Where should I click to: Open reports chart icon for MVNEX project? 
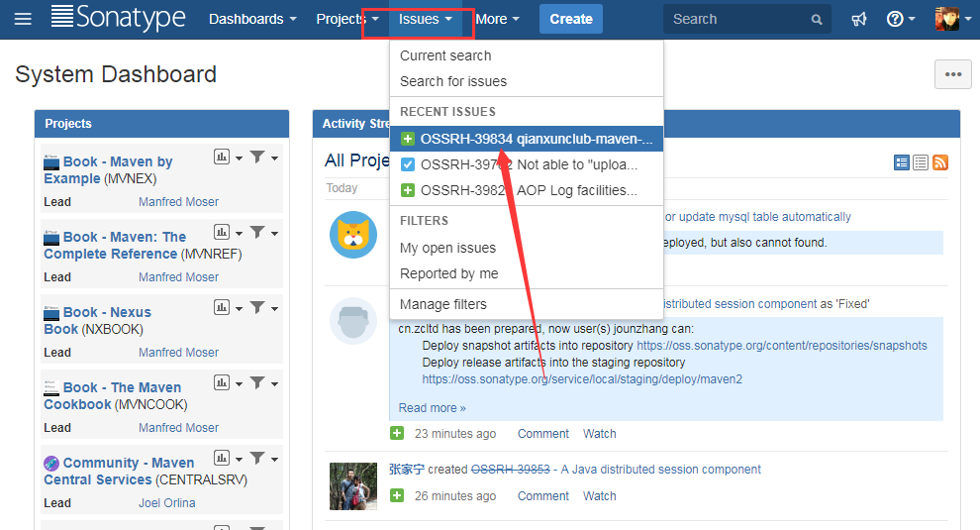[222, 157]
